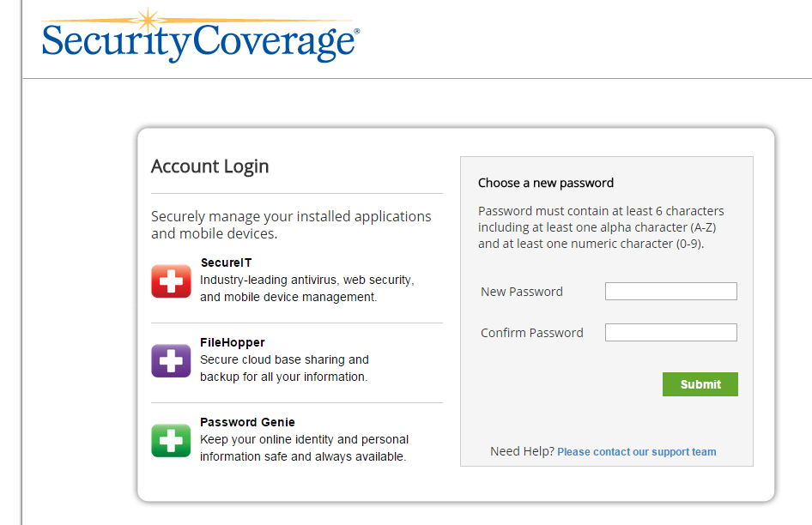This screenshot has width=812, height=525.
Task: Click the New Password label
Action: (x=522, y=292)
